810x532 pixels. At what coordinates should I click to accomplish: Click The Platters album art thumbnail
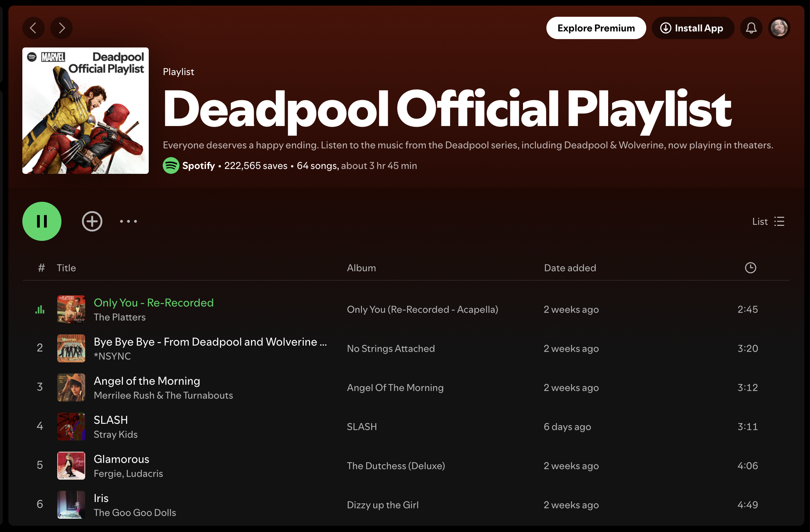point(71,309)
